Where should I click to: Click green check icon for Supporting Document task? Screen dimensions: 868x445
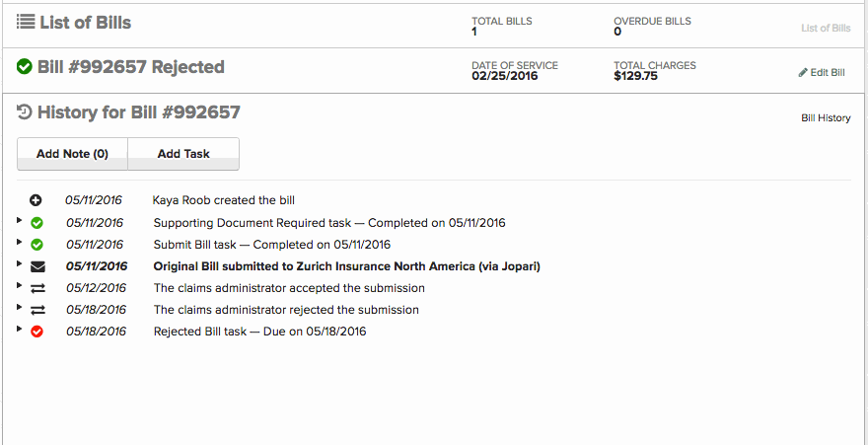pos(37,223)
